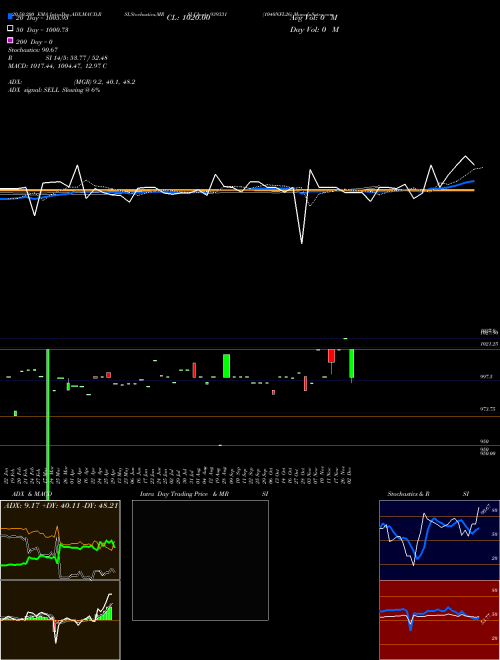Click the 'SI 14/5: 53.77 / 52.48' readout
The width and height of the screenshot is (500, 660).
[77, 58]
